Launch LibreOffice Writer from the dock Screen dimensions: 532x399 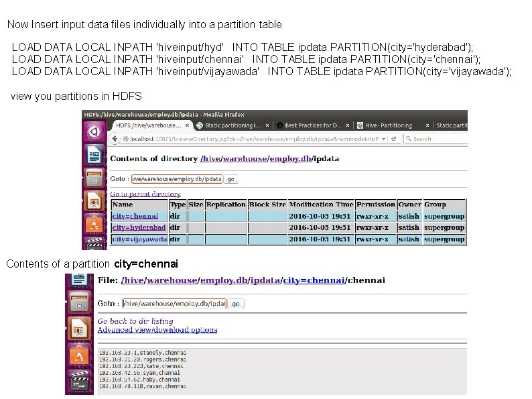(x=94, y=154)
